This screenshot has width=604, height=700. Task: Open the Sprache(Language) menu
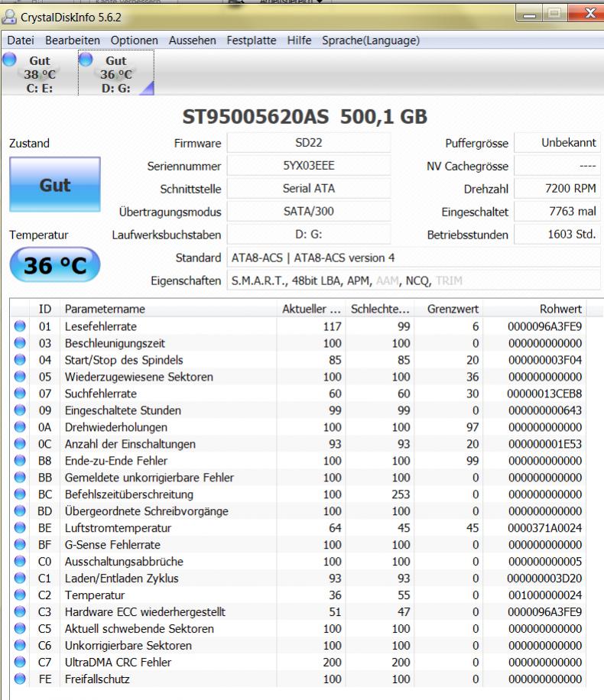point(370,41)
